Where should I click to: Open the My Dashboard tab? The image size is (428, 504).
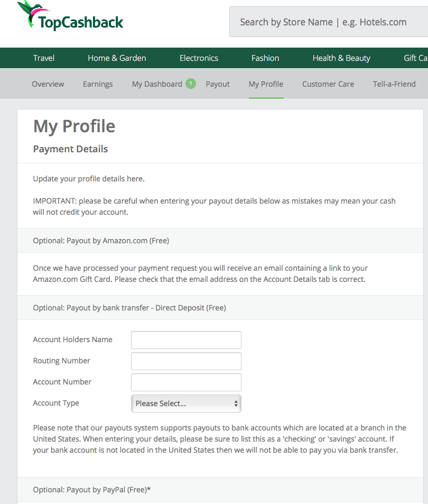click(157, 84)
